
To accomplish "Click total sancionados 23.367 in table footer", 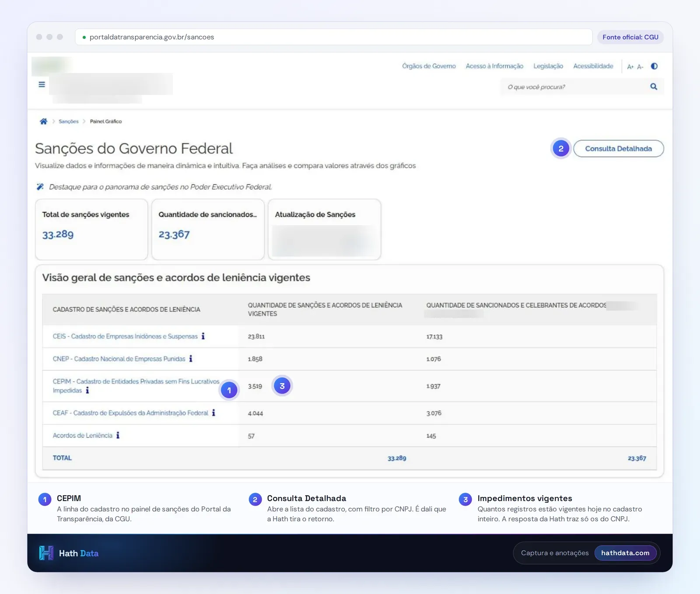I will [637, 458].
